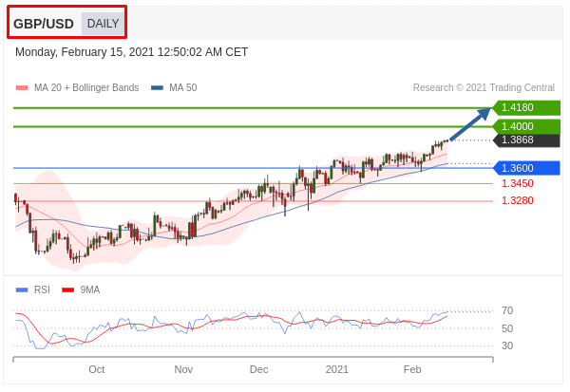Click the Feb label on the time axis
The height and width of the screenshot is (392, 570).
412,369
